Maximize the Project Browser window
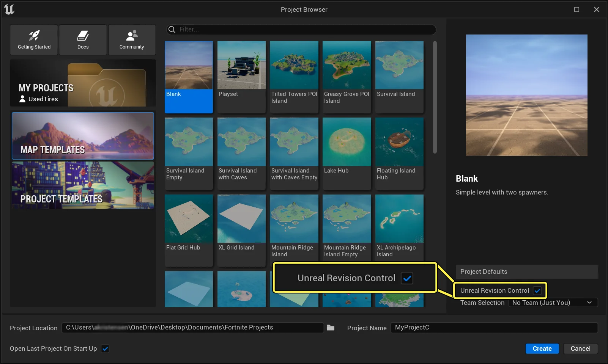The height and width of the screenshot is (364, 608). point(576,9)
